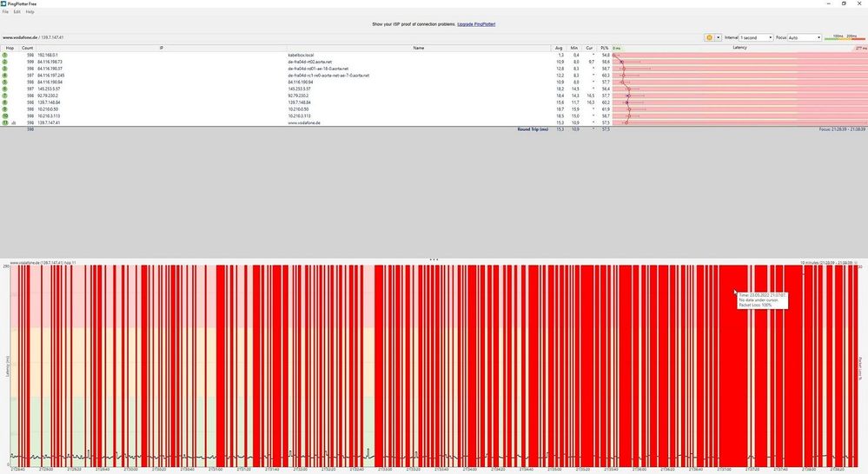Open the Help menu
The height and width of the screenshot is (474, 868).
[x=30, y=11]
